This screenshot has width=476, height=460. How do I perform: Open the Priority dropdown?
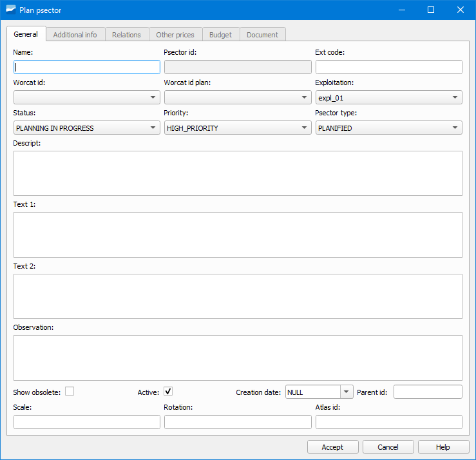[x=238, y=128]
